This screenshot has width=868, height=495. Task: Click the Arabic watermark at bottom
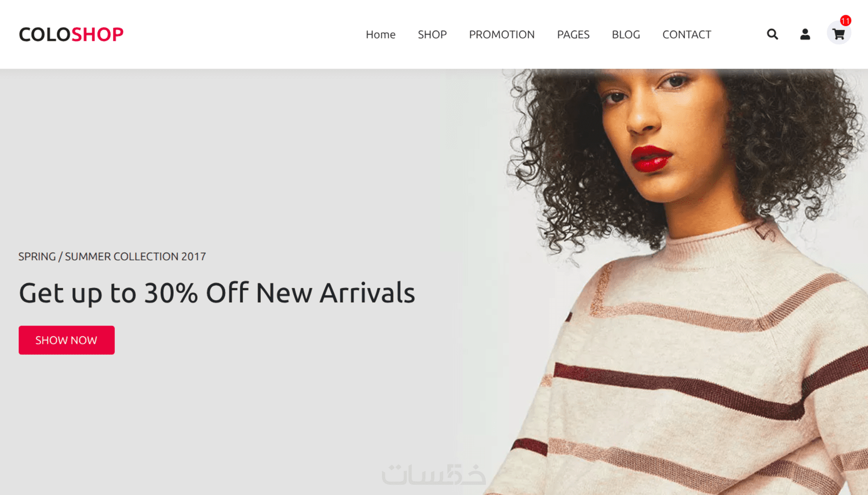433,474
